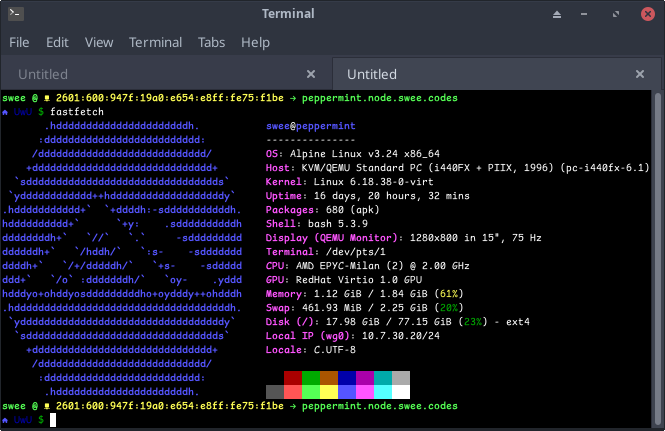Click the vertical terminal scrollbar
This screenshot has width=665, height=431.
point(658,259)
